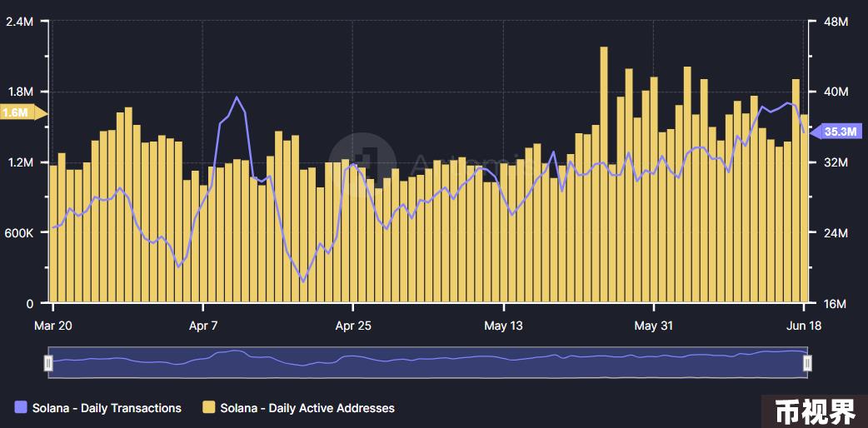Toggle Solana Daily Active Addresses legend swatch
Viewport: 868px width, 428px height.
click(209, 408)
